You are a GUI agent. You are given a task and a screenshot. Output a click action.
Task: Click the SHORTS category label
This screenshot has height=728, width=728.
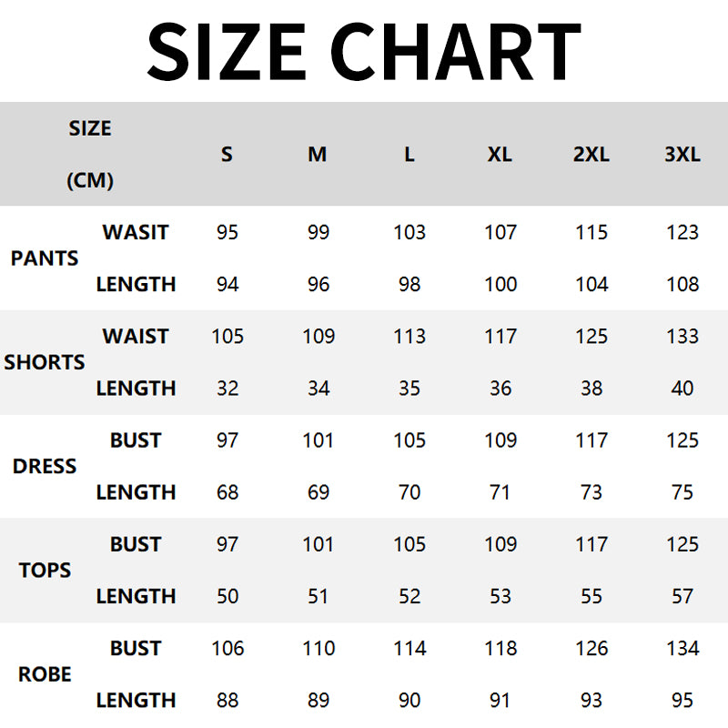45,362
